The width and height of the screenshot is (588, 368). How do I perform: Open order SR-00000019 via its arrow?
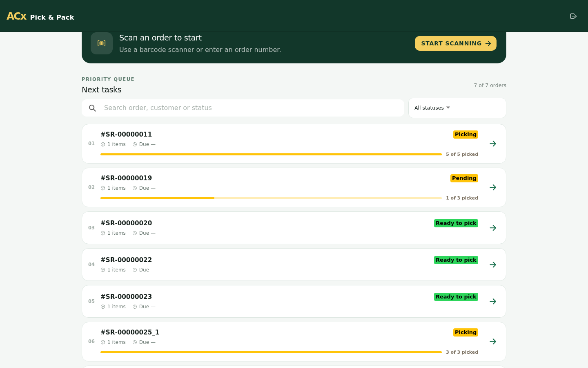pos(493,187)
